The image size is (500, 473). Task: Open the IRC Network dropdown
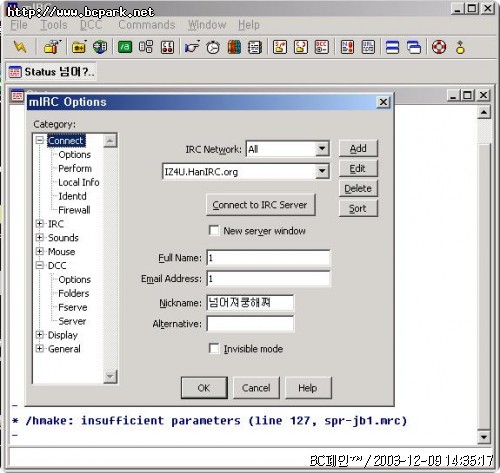[322, 149]
